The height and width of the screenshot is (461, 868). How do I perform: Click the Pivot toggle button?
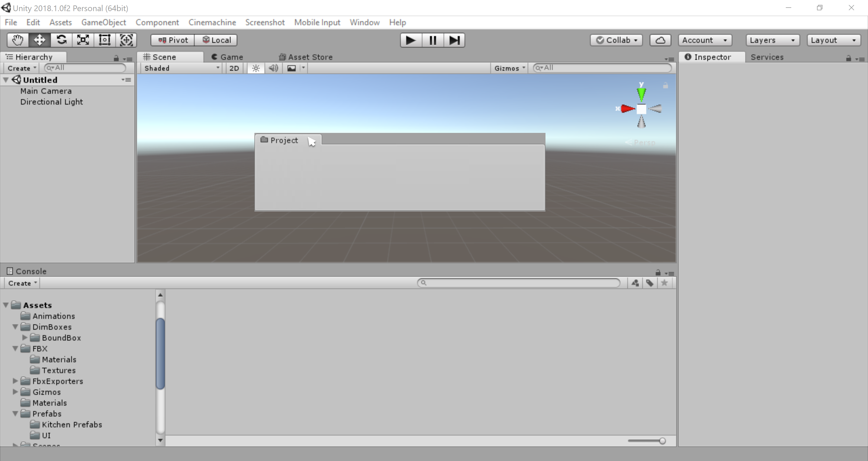173,40
